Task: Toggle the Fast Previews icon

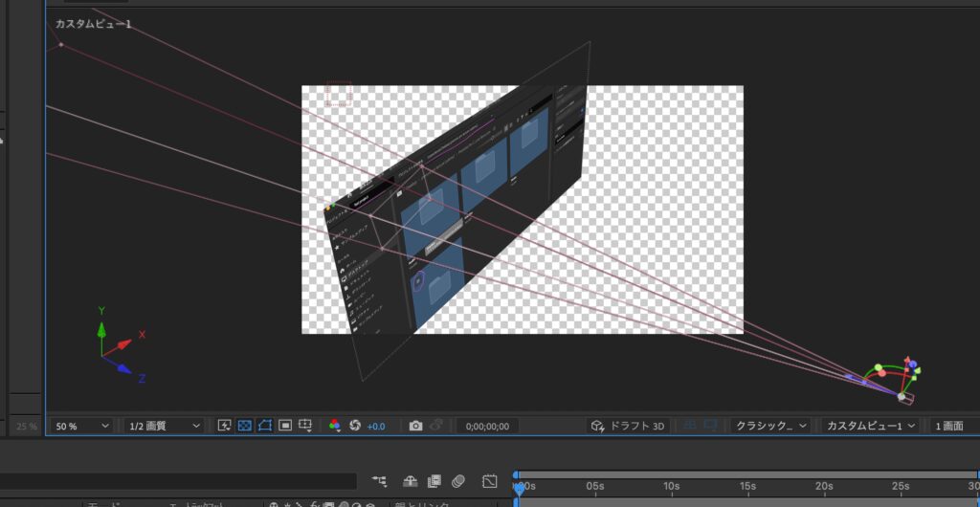Action: [224, 426]
